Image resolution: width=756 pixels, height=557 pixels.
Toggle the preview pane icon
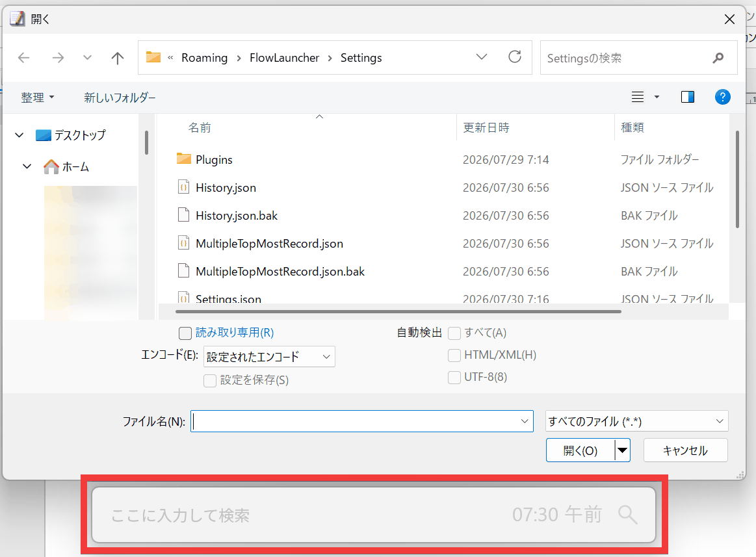point(688,97)
